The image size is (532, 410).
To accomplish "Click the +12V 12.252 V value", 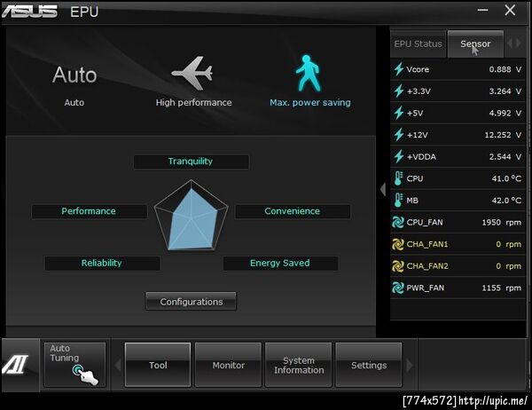I will tap(503, 135).
